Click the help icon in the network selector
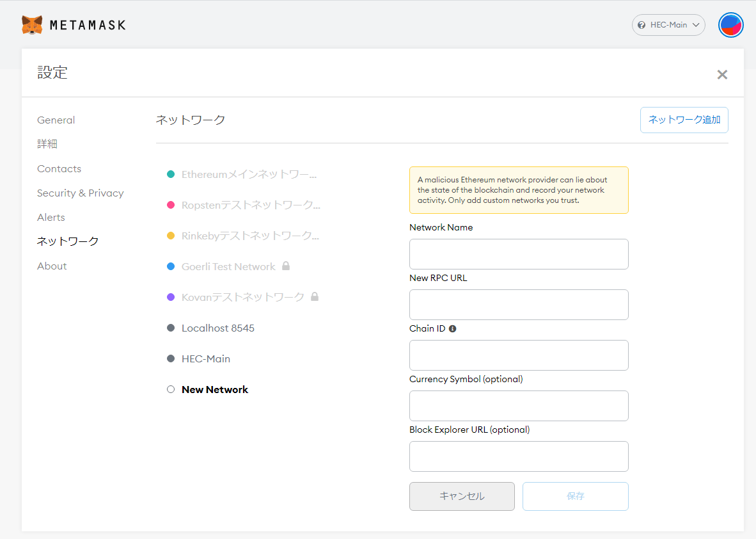Screen dimensions: 756x539 click(x=641, y=25)
